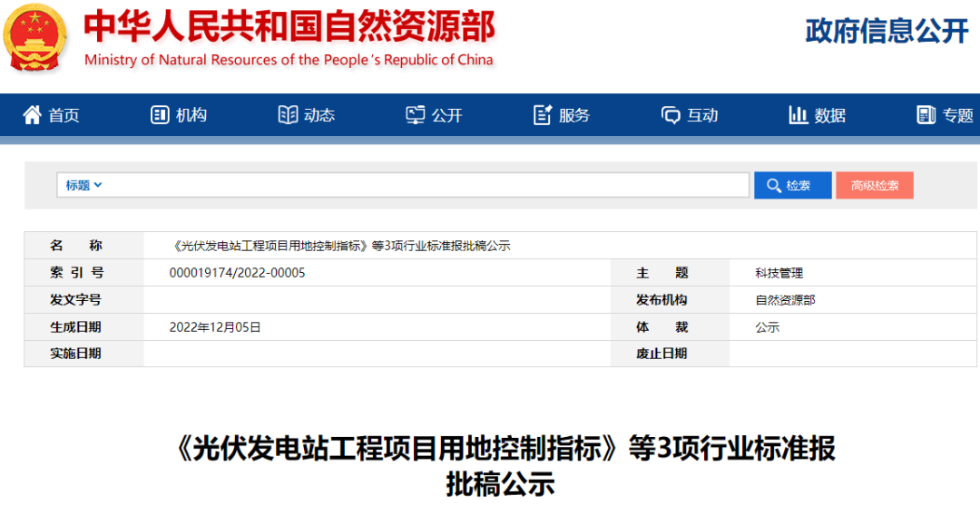Click the magnifier icon in 检索 button
The image size is (980, 505).
coord(774,185)
